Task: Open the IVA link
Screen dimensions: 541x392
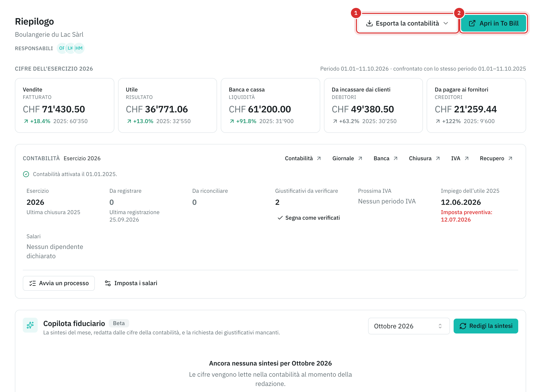Action: click(x=460, y=159)
